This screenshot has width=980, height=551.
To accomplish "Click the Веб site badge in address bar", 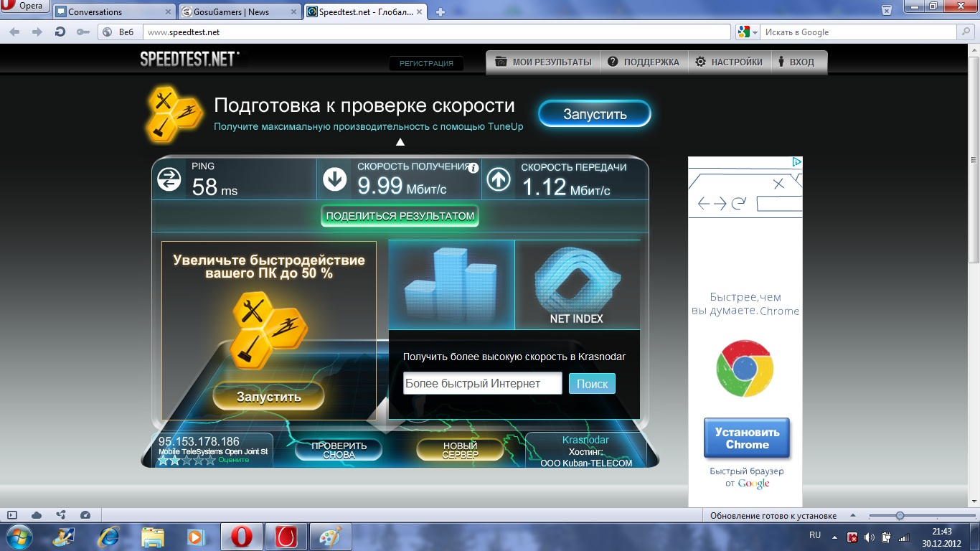I will 120,32.
